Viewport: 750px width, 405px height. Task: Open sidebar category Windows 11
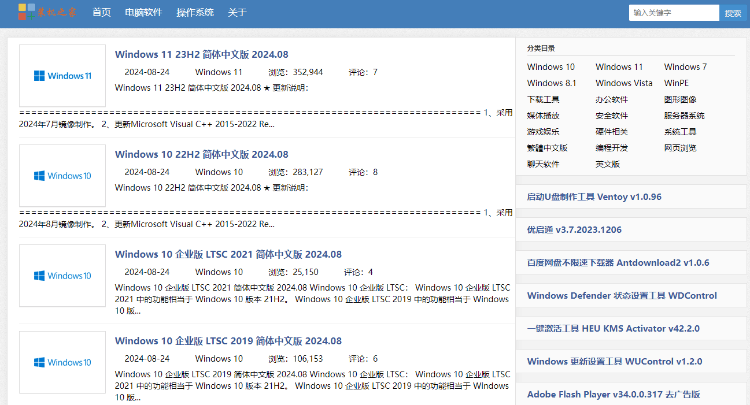619,67
